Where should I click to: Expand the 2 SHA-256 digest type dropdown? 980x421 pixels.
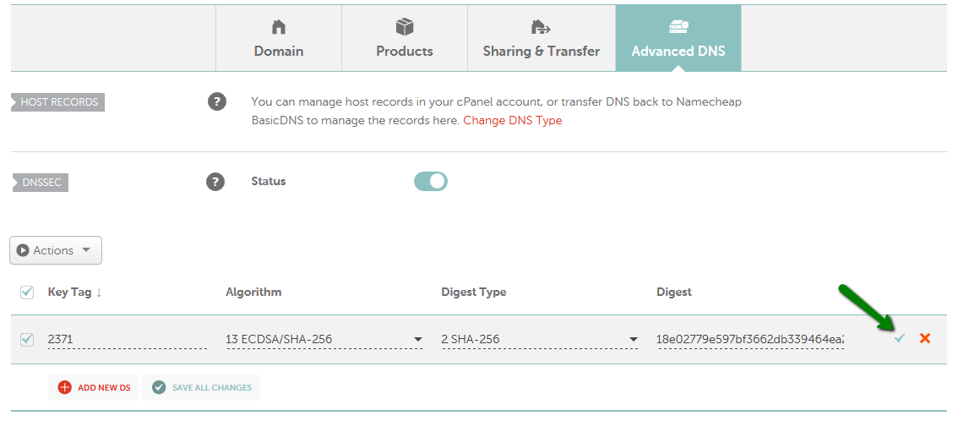540,340
